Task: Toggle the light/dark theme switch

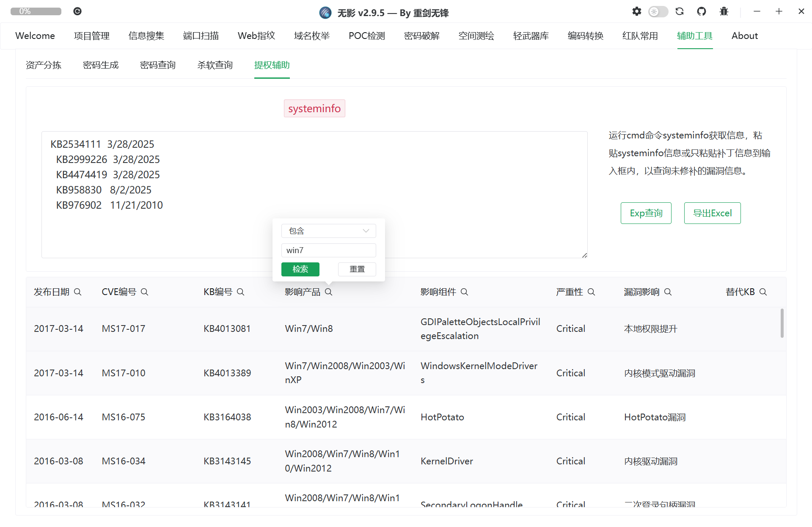Action: [658, 11]
